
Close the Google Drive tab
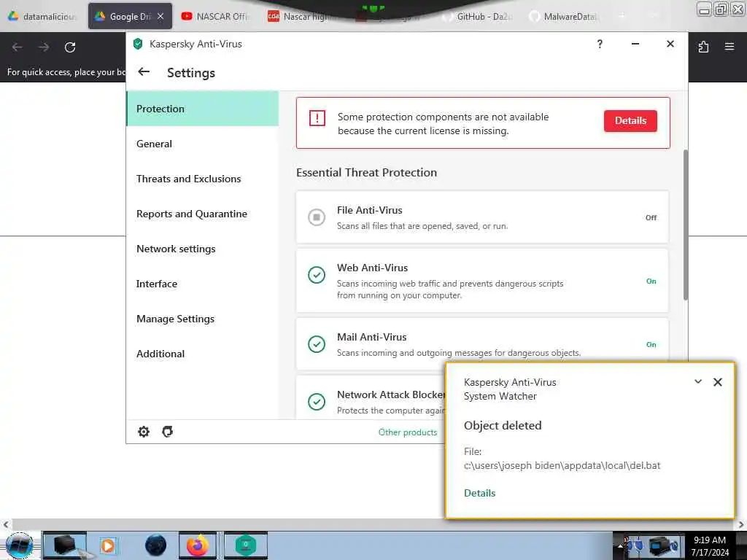(x=160, y=16)
